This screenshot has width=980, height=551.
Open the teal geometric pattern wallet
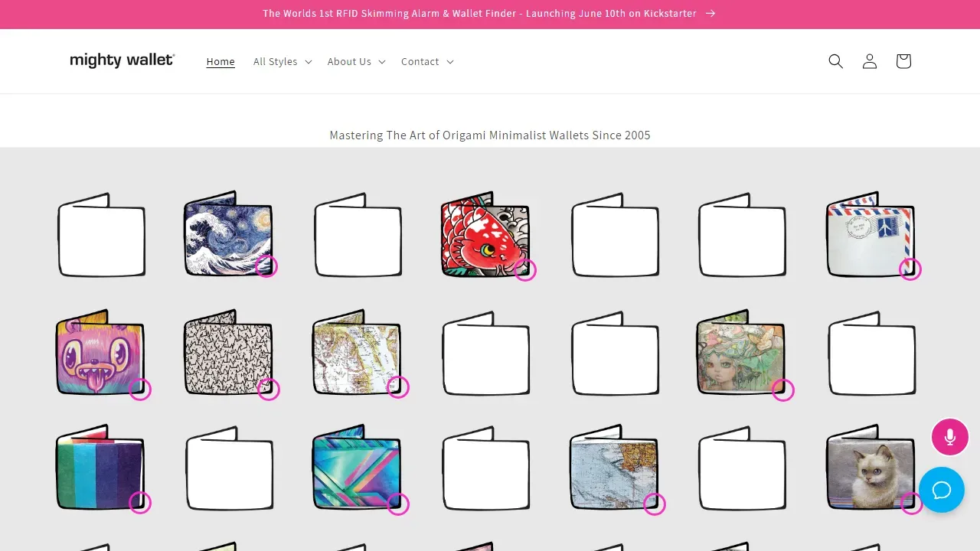(x=358, y=468)
